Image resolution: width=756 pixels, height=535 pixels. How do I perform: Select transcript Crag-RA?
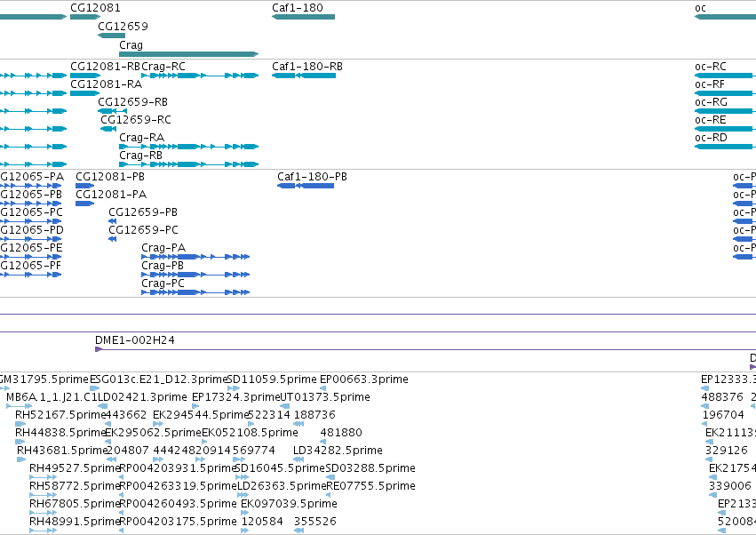coord(189,147)
